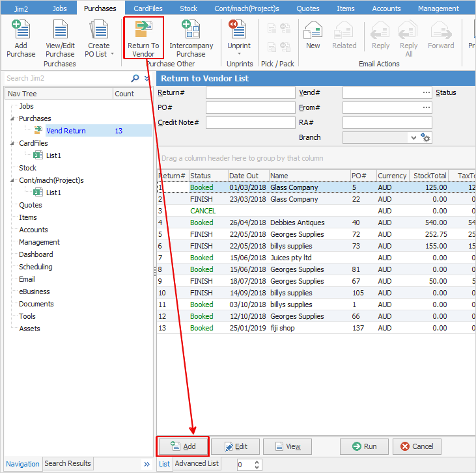This screenshot has height=473, width=476.
Task: Collapse the Purchases node in Nav Tree
Action: 12,118
